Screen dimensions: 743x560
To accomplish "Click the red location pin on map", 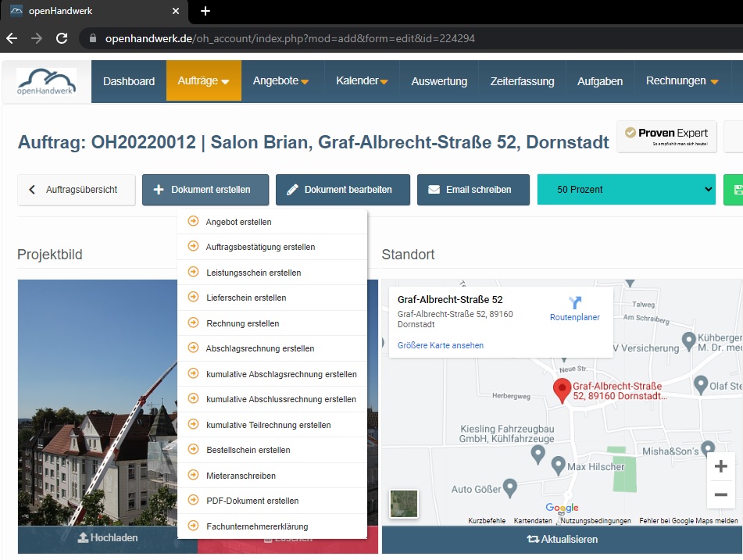I will pos(562,390).
